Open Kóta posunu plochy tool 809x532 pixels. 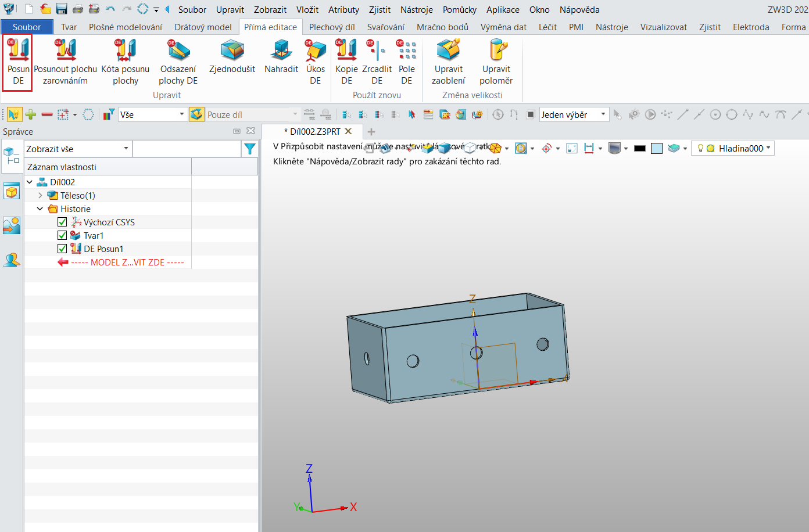pyautogui.click(x=126, y=62)
